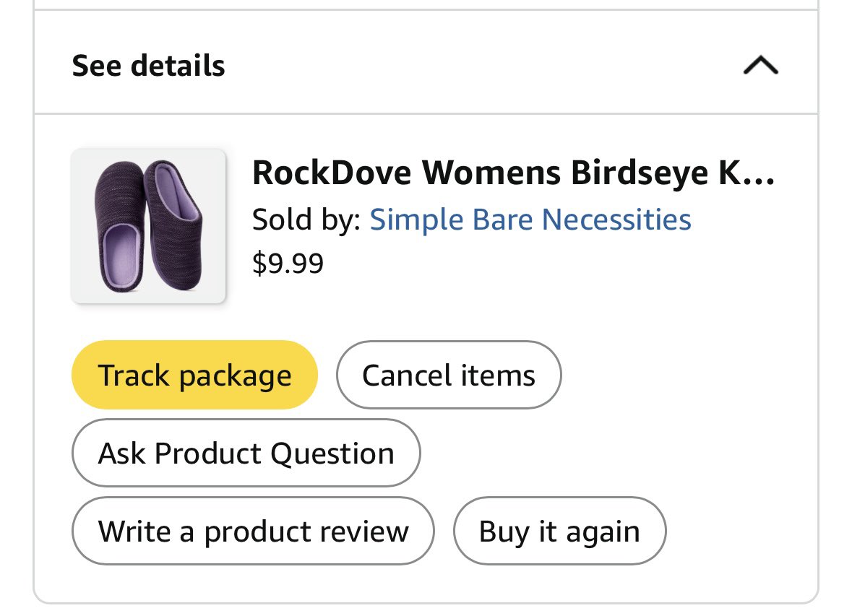852x616 pixels.
Task: Select Write a product review
Action: (x=253, y=532)
